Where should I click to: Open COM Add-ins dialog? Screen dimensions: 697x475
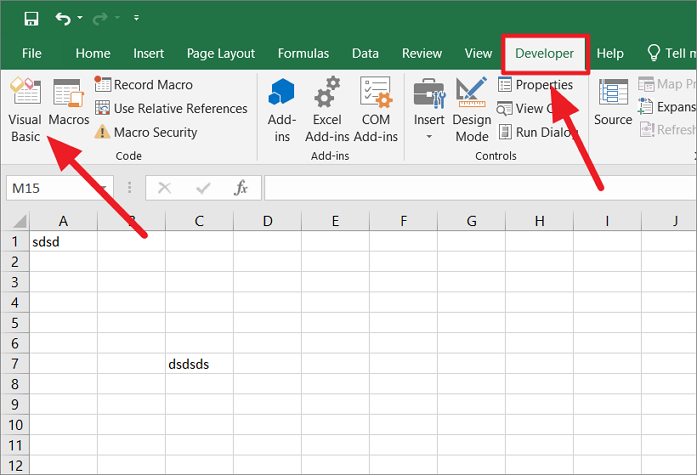click(376, 110)
